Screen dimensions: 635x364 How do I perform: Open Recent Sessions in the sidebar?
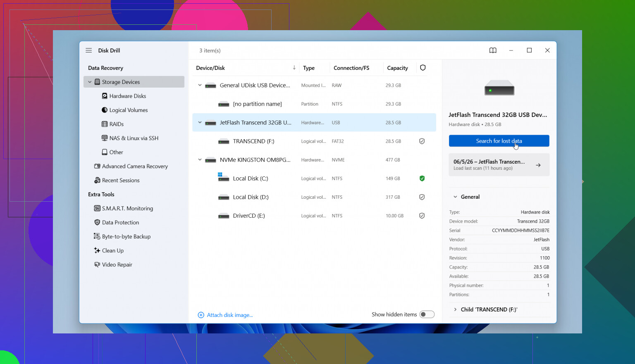[x=121, y=180]
